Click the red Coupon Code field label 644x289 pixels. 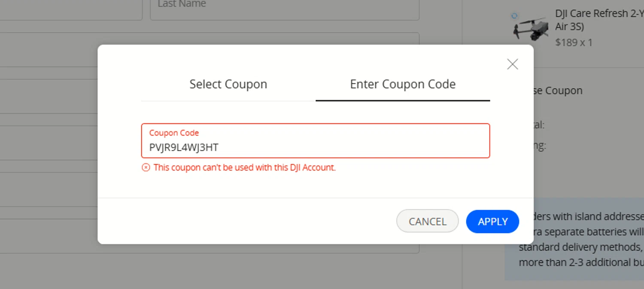[174, 133]
